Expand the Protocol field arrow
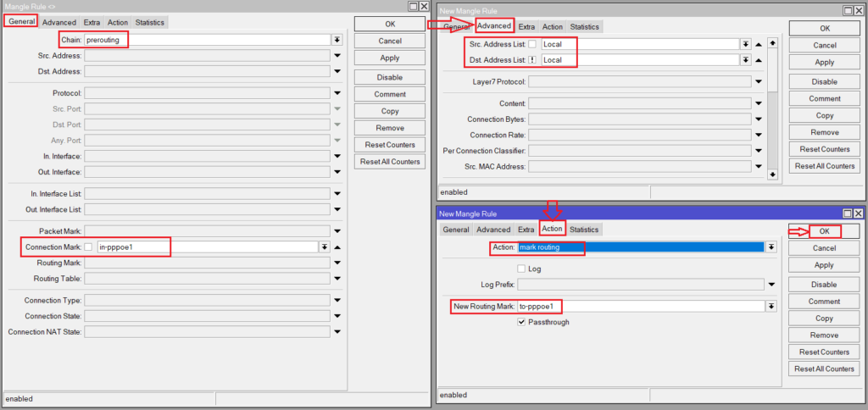Image resolution: width=868 pixels, height=410 pixels. (337, 93)
